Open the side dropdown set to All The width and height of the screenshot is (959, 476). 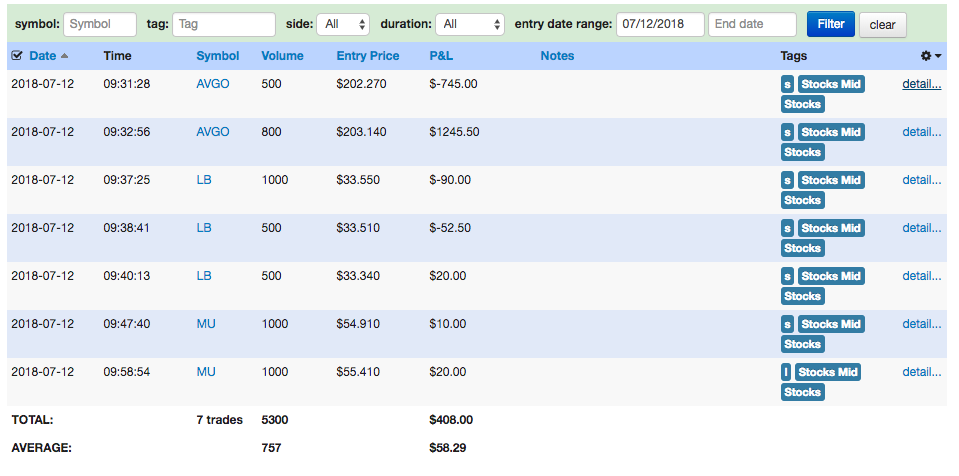[343, 24]
